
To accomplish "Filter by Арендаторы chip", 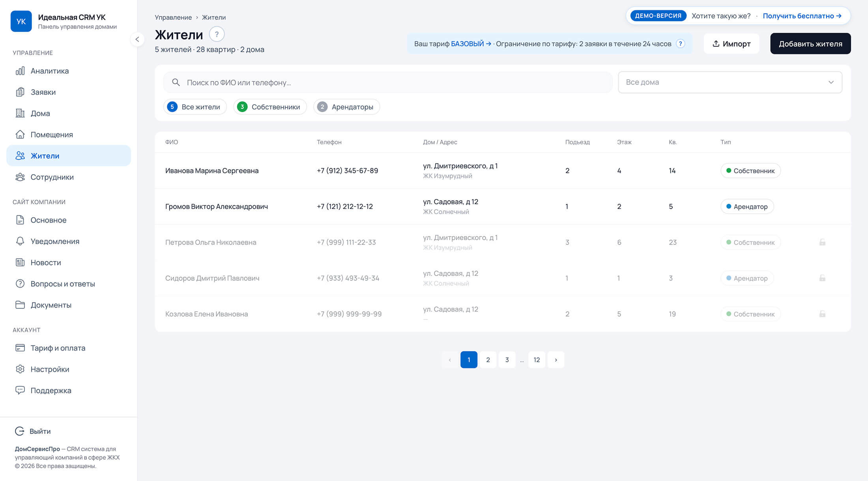I will pyautogui.click(x=346, y=107).
